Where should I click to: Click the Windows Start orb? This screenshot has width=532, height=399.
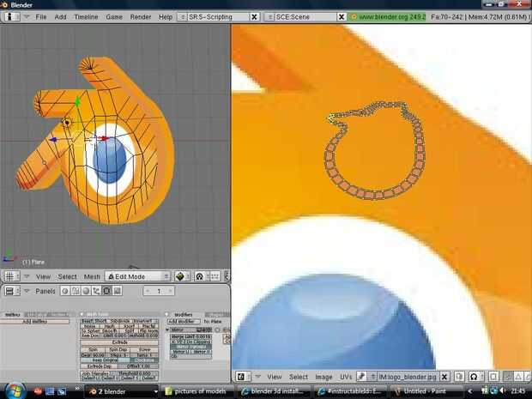coord(14,391)
